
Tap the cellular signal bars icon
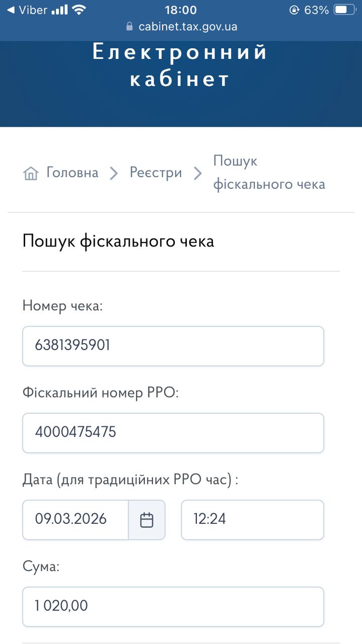tap(59, 10)
